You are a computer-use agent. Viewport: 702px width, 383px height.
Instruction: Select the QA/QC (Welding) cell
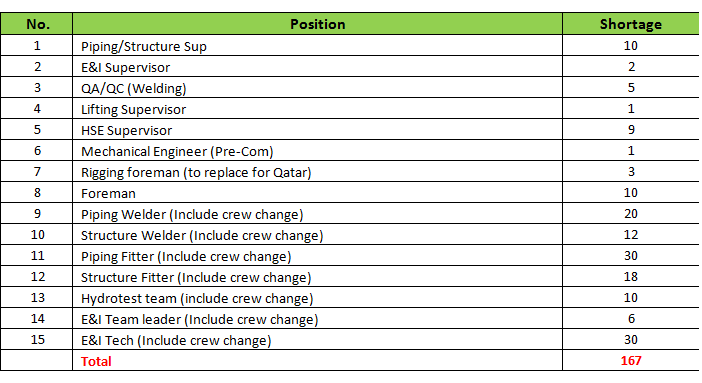317,88
